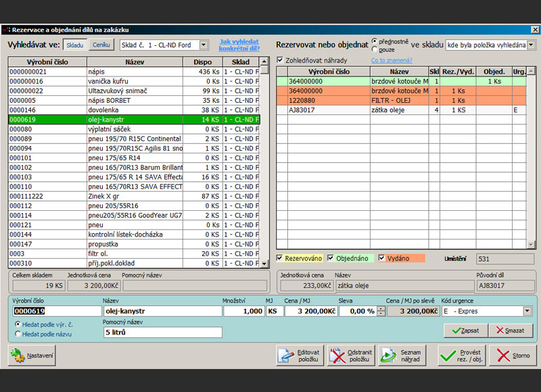Switch search to Ceníku
The image size is (541, 392).
pyautogui.click(x=101, y=45)
